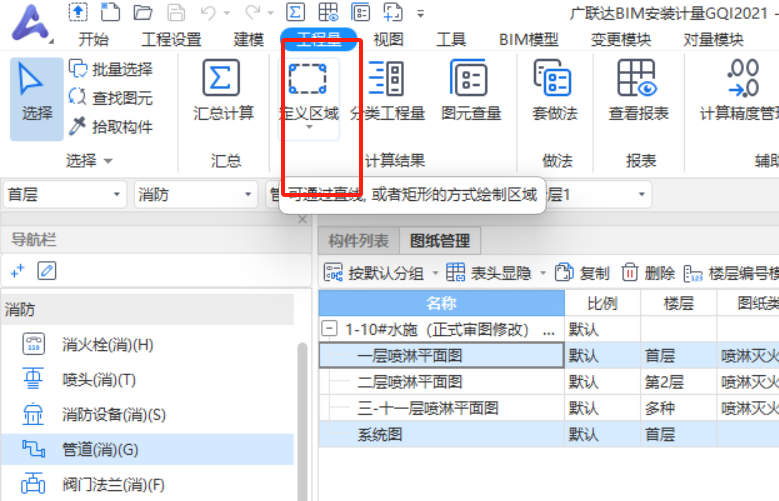Click the edit pencil icon in navigation bar

point(47,271)
